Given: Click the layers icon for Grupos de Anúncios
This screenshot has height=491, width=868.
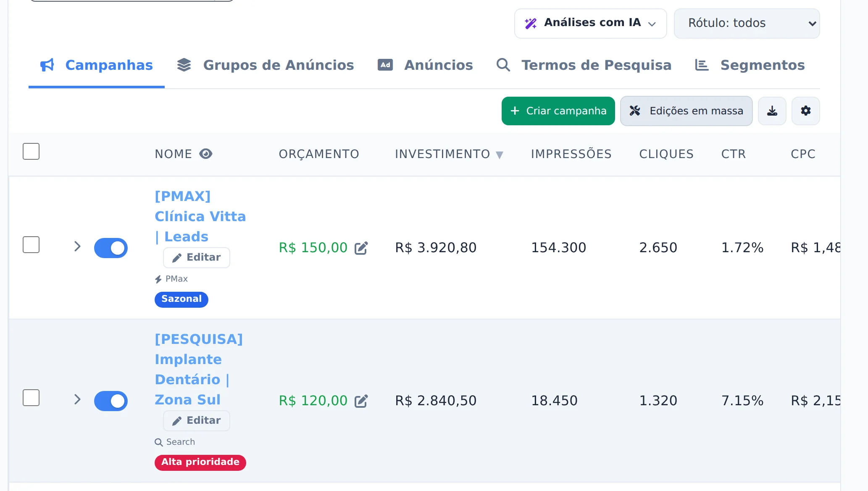Looking at the screenshot, I should point(184,65).
